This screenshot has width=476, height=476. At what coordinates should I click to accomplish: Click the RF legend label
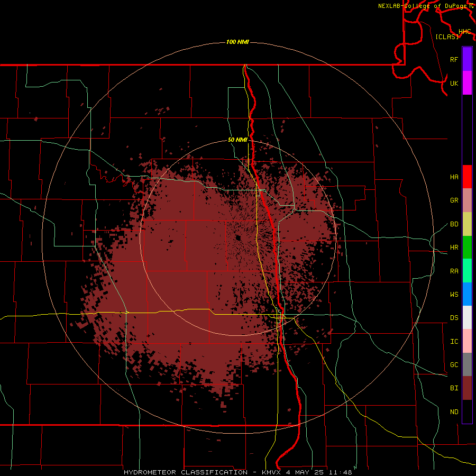[x=454, y=59]
